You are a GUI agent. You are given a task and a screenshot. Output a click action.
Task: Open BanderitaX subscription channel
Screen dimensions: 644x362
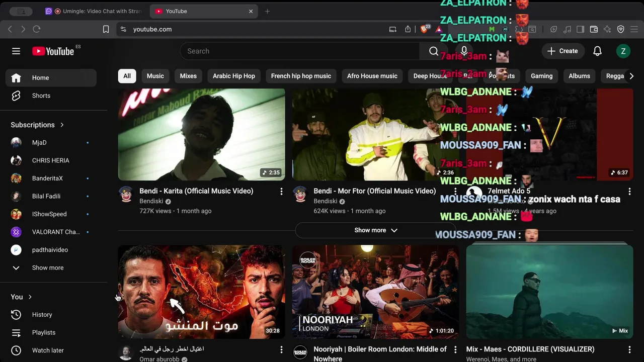coord(51,178)
